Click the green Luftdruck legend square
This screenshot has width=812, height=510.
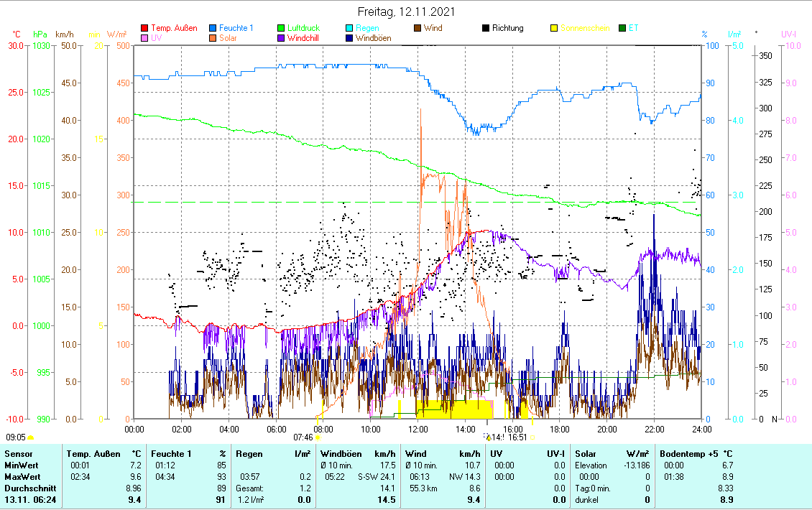(x=282, y=29)
